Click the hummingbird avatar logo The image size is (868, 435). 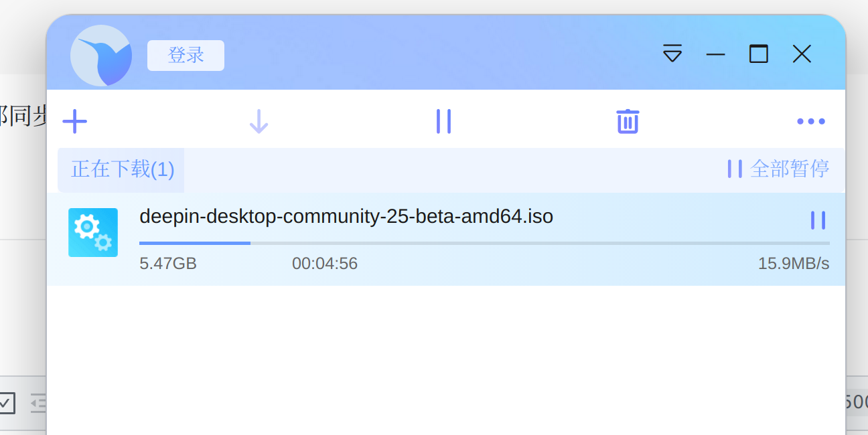(101, 56)
